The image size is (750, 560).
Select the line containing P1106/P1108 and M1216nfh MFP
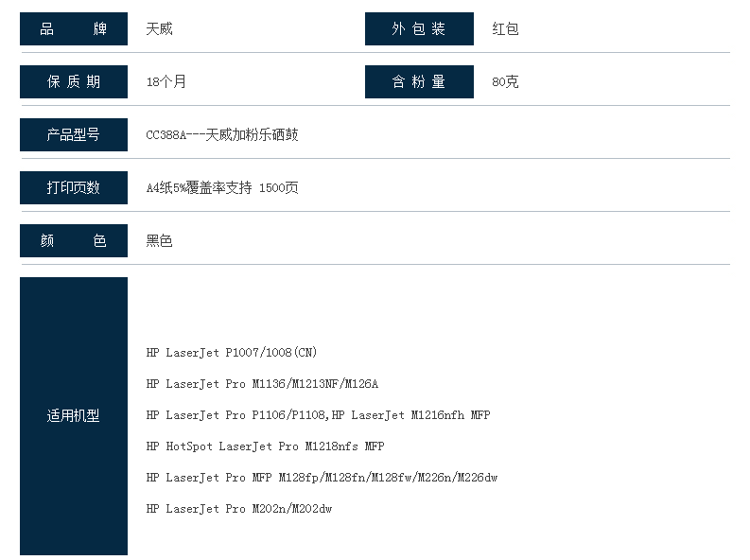tap(318, 415)
